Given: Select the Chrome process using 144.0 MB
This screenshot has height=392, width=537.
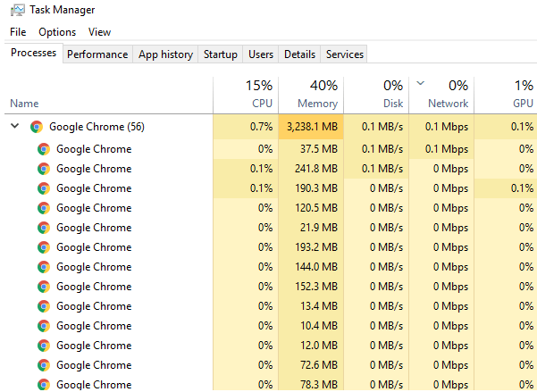Looking at the screenshot, I should 271,267.
